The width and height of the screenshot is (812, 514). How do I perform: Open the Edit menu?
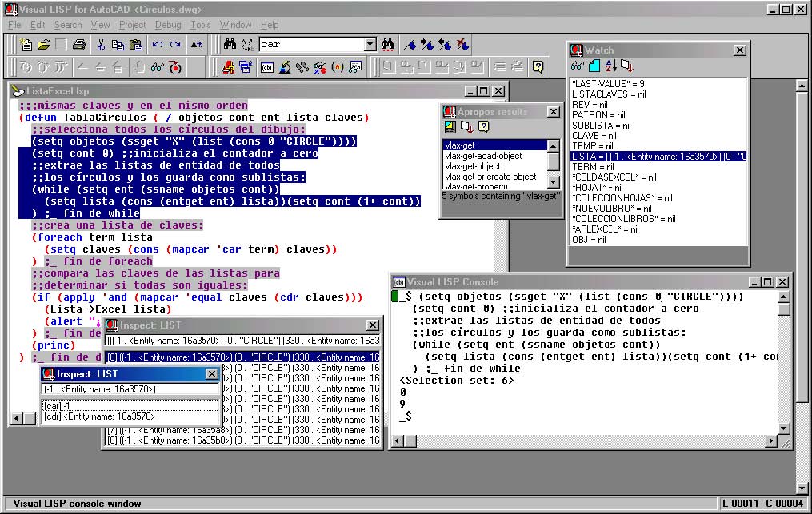(x=38, y=25)
